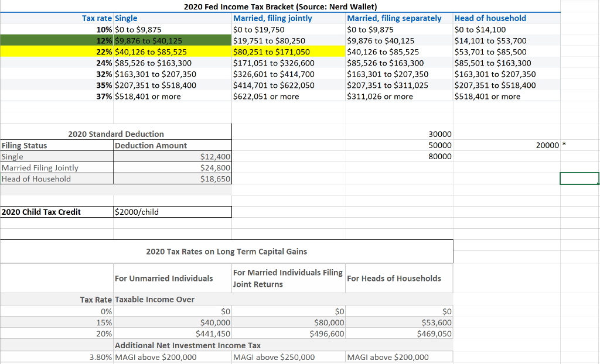This screenshot has width=600, height=364.
Task: Click the 'Head of Household' status cell
Action: [57, 178]
